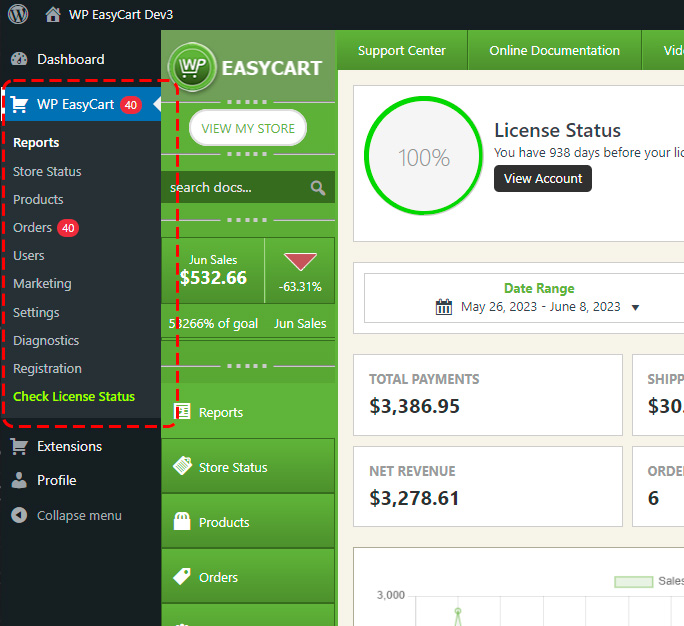Click the WordPress logo icon
The height and width of the screenshot is (626, 684).
pos(20,15)
